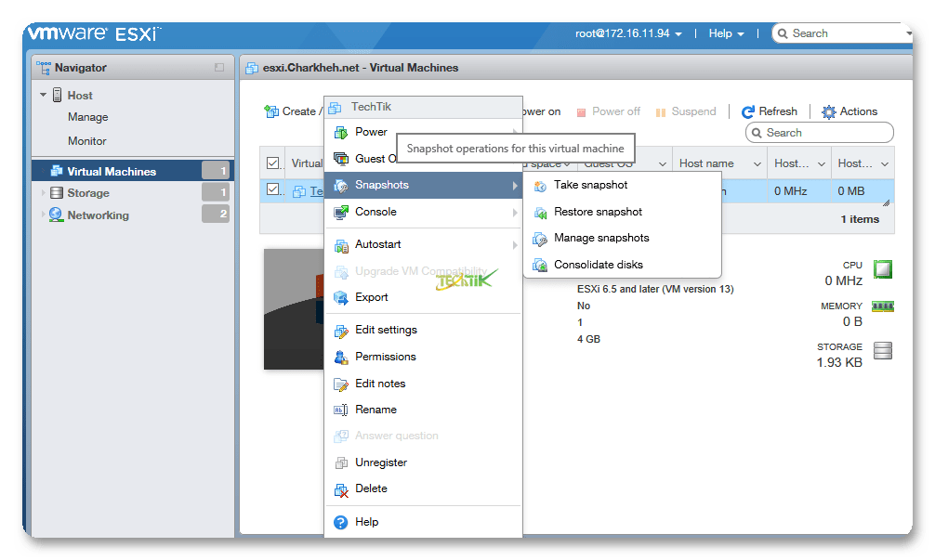This screenshot has height=560, width=935.
Task: Click the 0 MHz cell in VM row
Action: [x=799, y=191]
